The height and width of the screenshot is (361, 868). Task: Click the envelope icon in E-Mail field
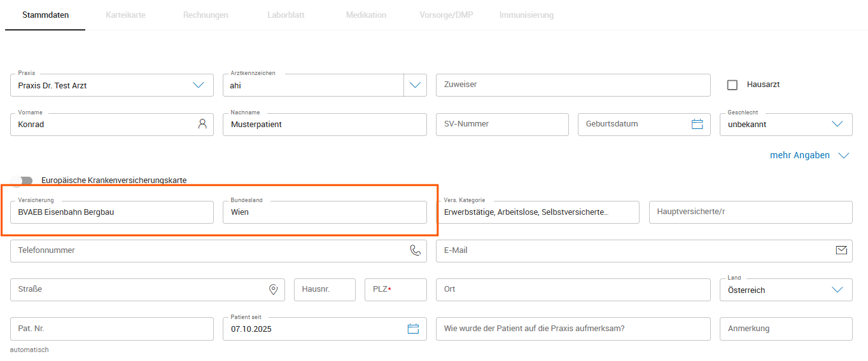(x=841, y=250)
